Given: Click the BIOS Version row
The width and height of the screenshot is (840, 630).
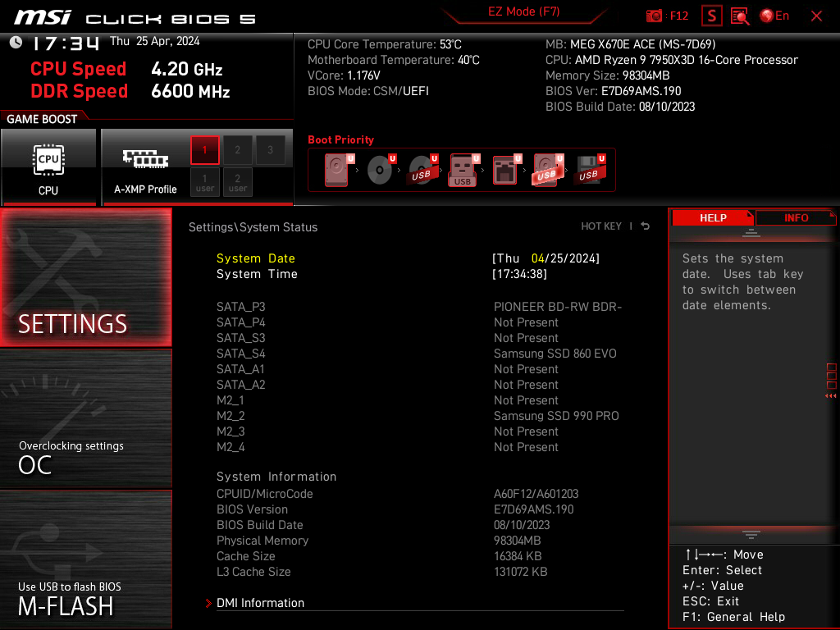Looking at the screenshot, I should tap(420, 509).
